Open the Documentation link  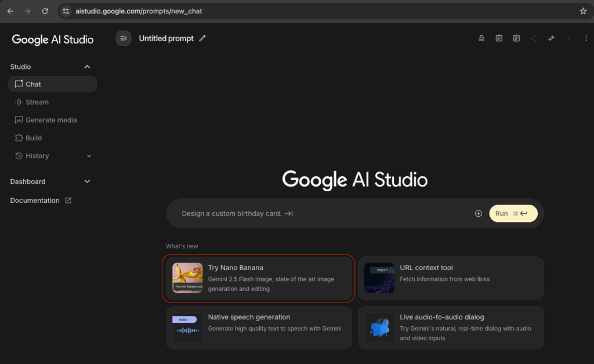point(41,200)
